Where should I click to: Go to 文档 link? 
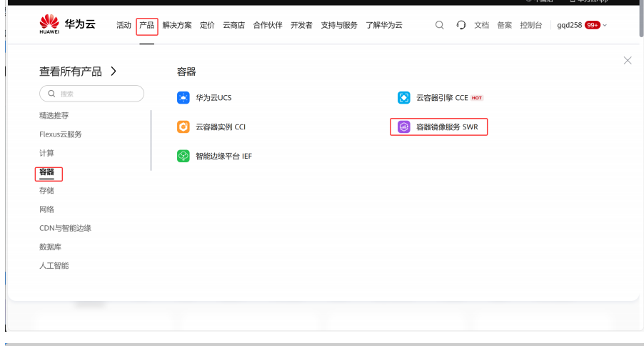click(481, 25)
